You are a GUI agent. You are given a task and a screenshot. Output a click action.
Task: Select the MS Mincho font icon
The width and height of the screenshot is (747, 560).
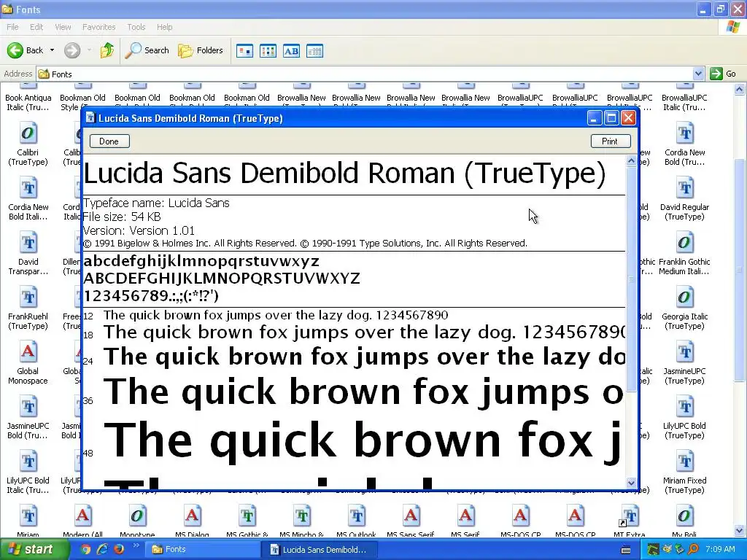301,516
